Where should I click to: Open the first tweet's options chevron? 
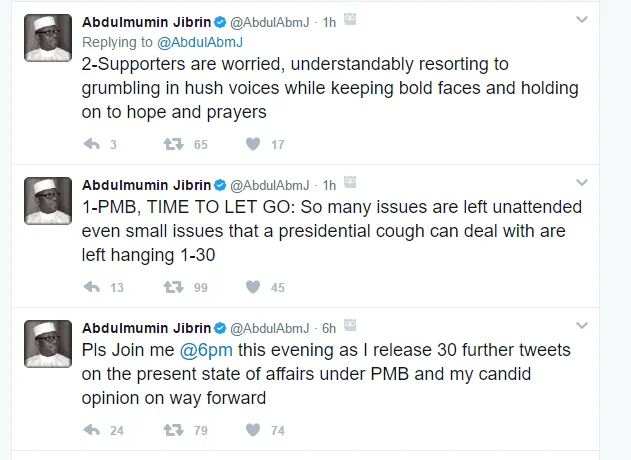click(x=582, y=20)
